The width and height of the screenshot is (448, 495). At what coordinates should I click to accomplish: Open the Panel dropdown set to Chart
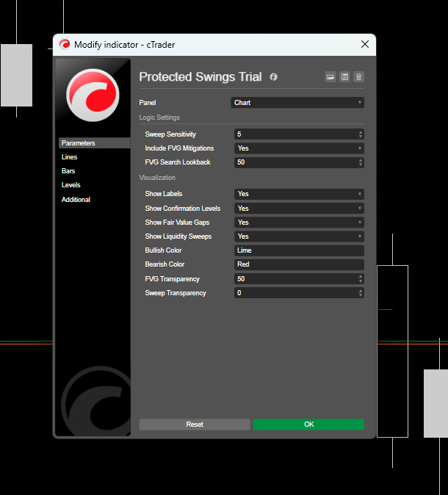click(x=297, y=103)
